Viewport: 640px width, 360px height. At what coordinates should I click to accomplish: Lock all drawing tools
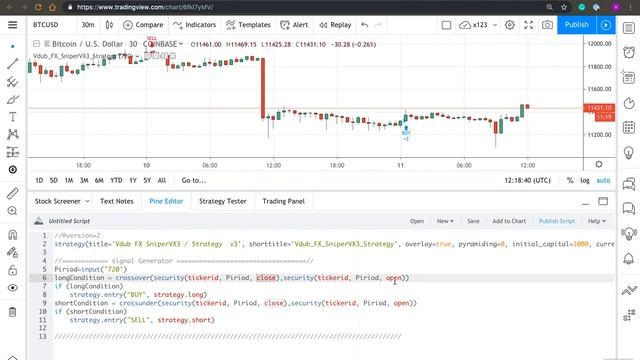[13, 270]
